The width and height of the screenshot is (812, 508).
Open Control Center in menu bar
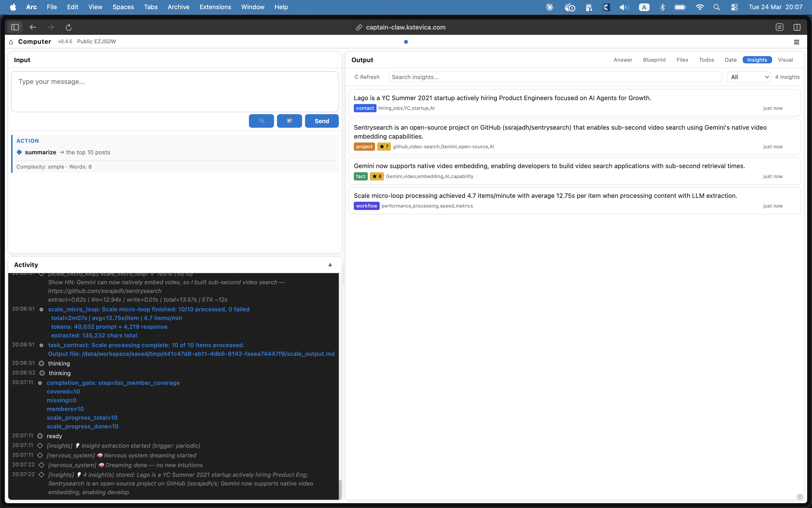(734, 7)
